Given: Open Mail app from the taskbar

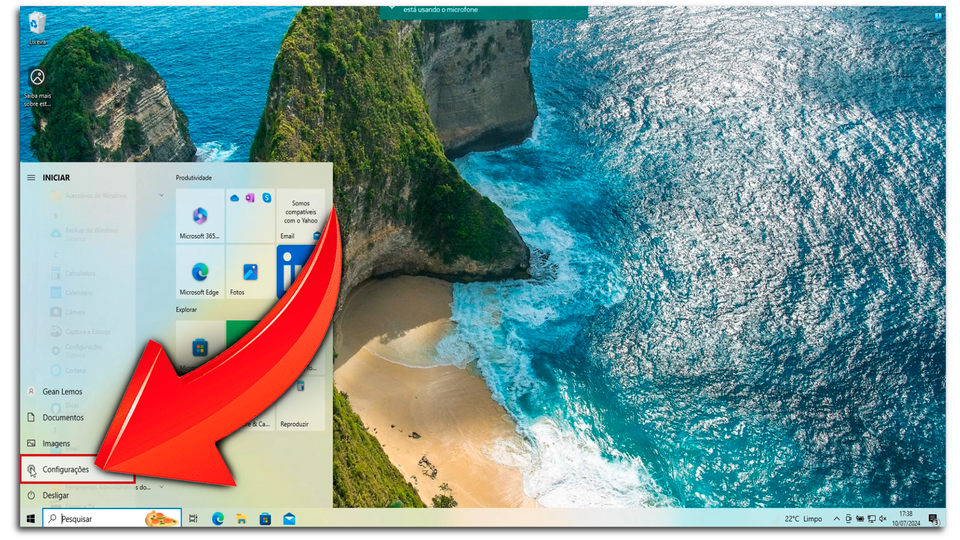Looking at the screenshot, I should (x=289, y=519).
